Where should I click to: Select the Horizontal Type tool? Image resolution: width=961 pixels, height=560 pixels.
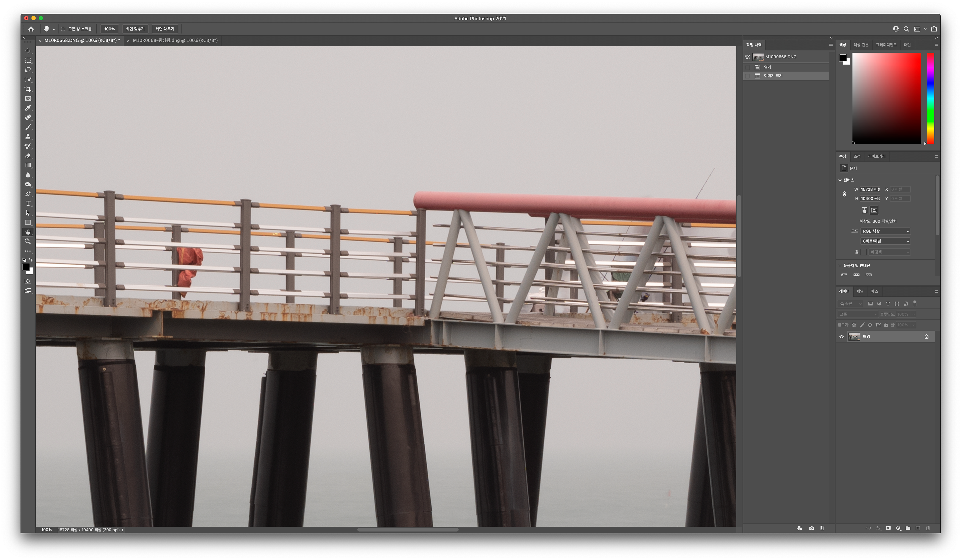28,204
